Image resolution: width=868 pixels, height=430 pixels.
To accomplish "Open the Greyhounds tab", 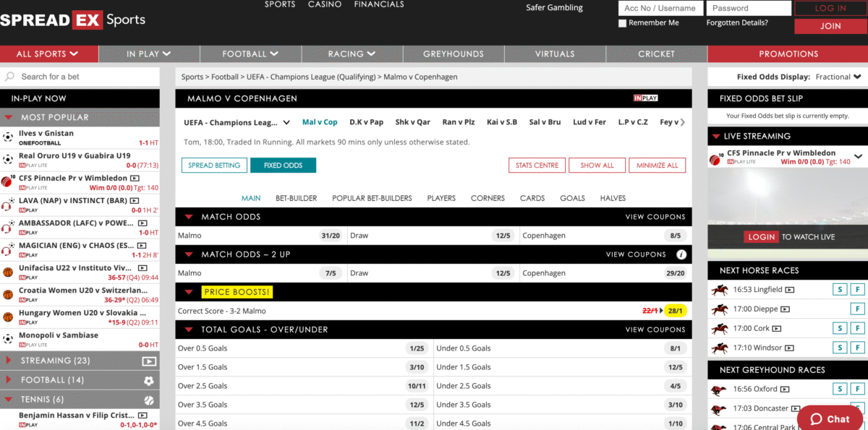I will click(x=454, y=54).
